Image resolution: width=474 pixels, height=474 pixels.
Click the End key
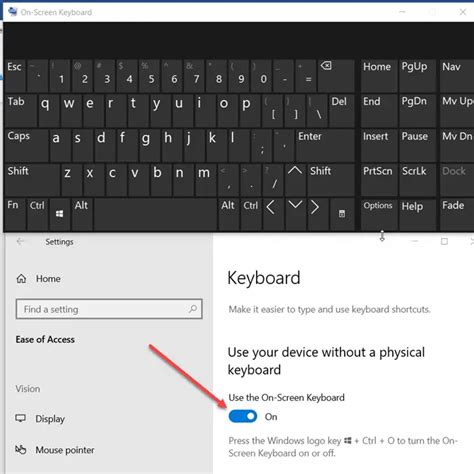379,110
